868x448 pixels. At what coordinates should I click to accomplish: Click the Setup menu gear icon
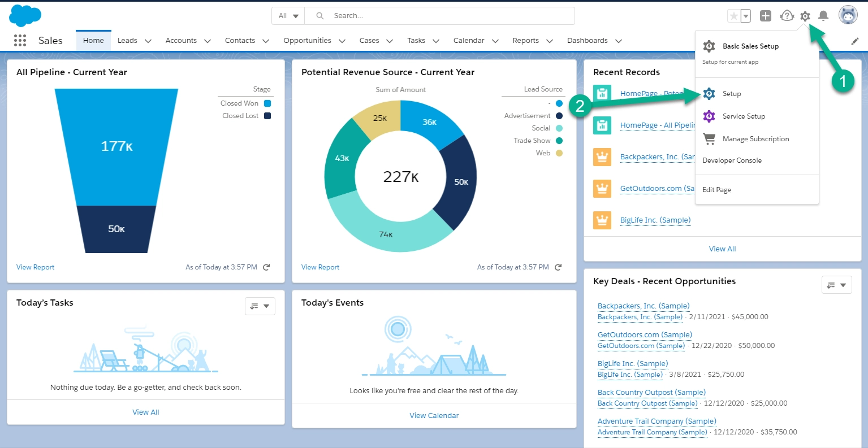pyautogui.click(x=709, y=94)
